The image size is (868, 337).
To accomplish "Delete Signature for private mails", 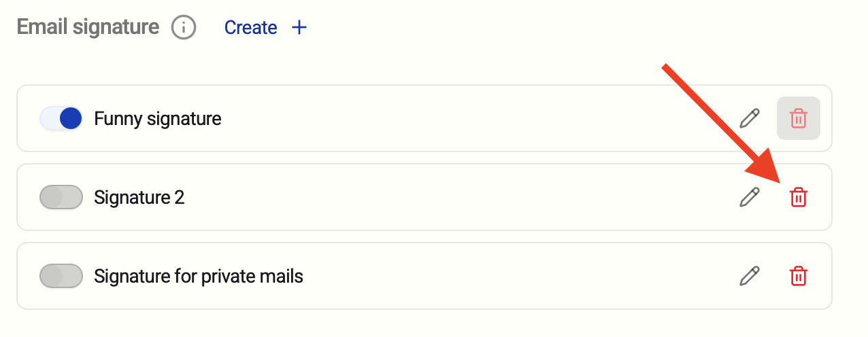I will pos(798,277).
